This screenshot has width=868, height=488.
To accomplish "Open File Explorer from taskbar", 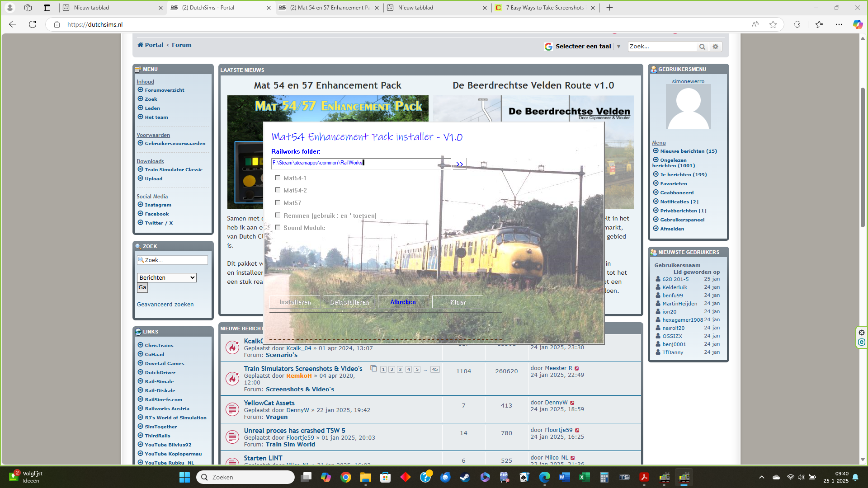I will pyautogui.click(x=366, y=477).
